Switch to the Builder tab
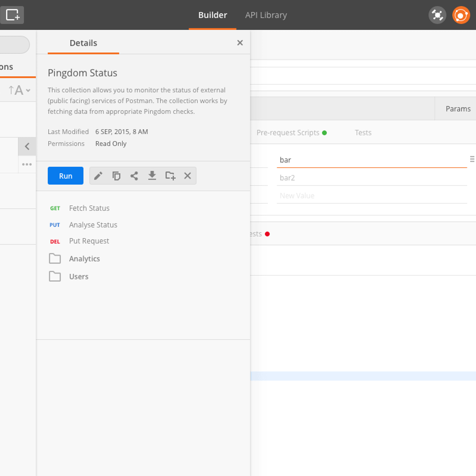The height and width of the screenshot is (476, 476). (x=212, y=15)
